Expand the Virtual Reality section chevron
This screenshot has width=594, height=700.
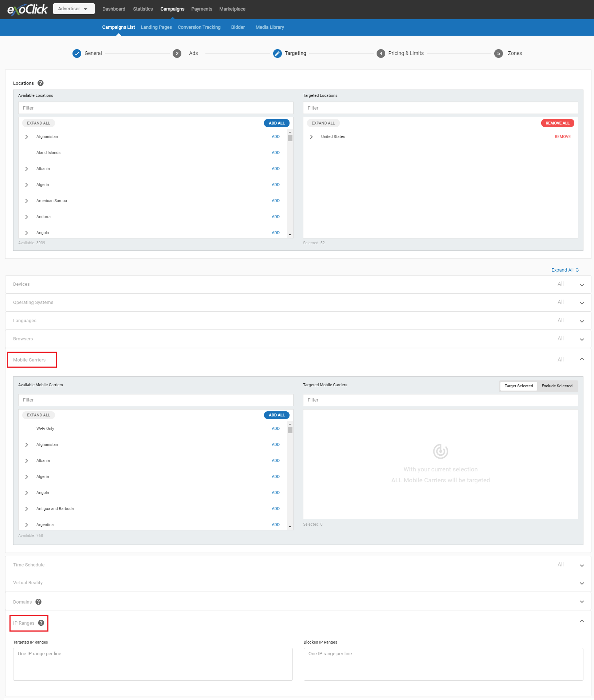click(582, 583)
